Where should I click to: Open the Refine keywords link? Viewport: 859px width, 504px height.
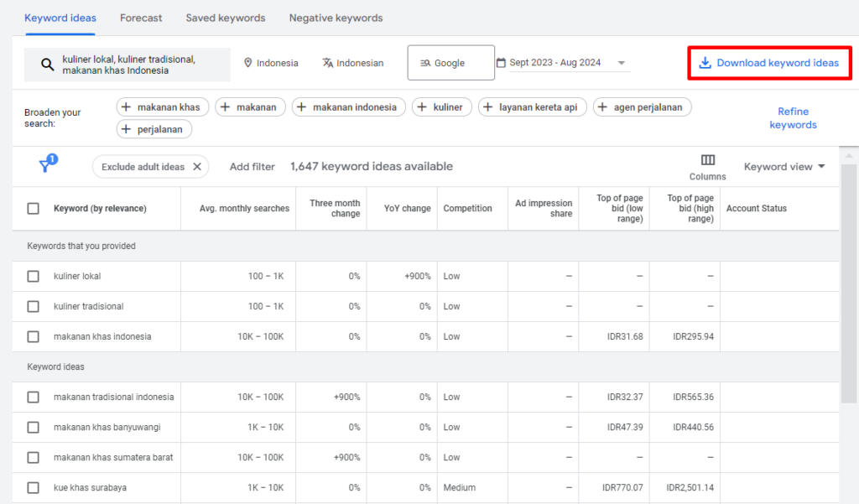click(x=793, y=117)
